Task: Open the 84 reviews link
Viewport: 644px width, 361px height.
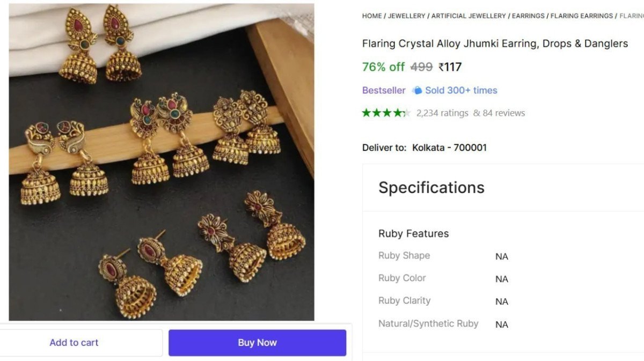Action: 503,113
